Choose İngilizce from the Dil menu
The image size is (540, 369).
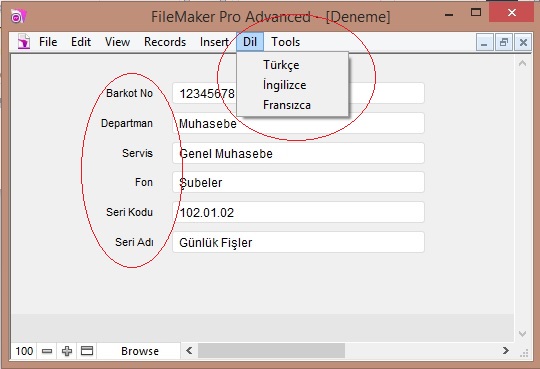point(293,85)
